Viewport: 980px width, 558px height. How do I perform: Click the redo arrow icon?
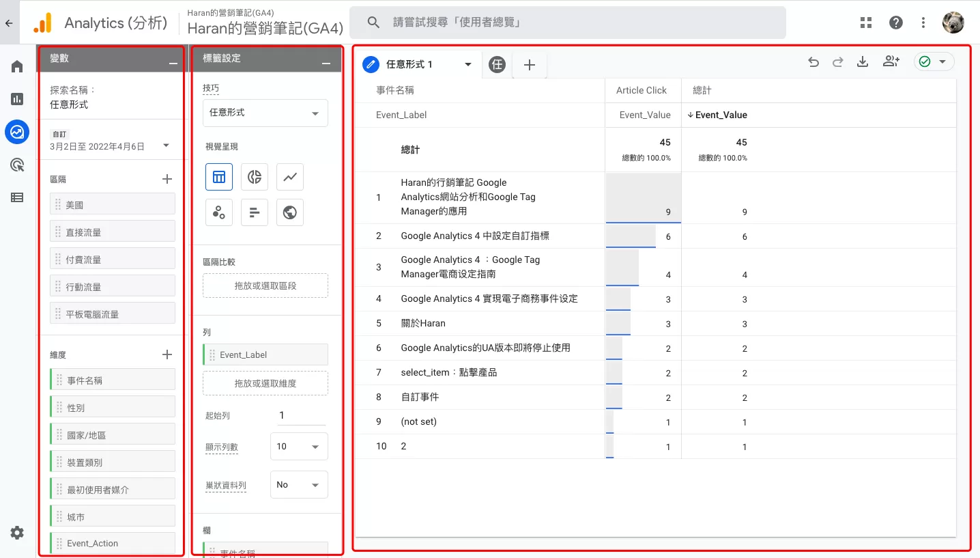pos(838,62)
